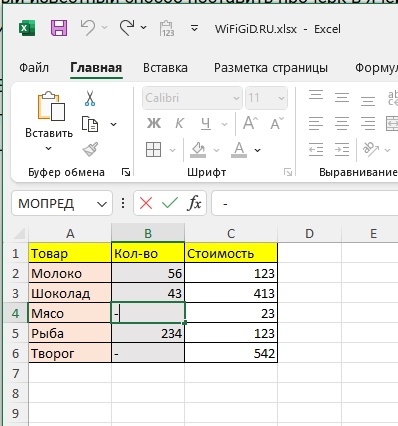Select the Главная ribbon tab
Viewport: 398px width, 426px height.
96,68
